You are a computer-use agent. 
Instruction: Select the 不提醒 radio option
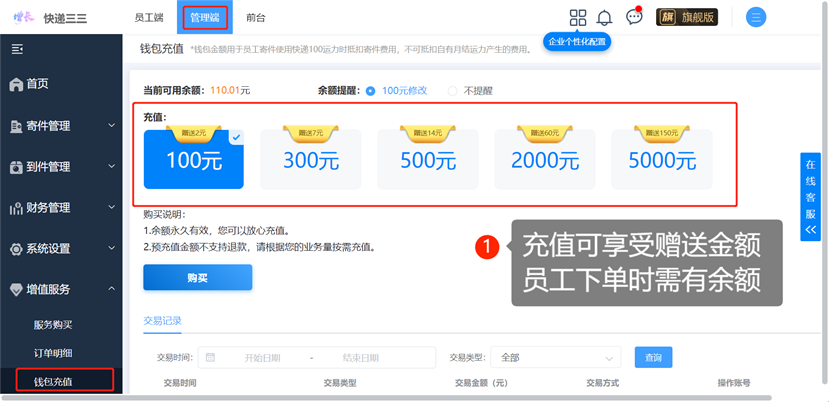pyautogui.click(x=452, y=91)
